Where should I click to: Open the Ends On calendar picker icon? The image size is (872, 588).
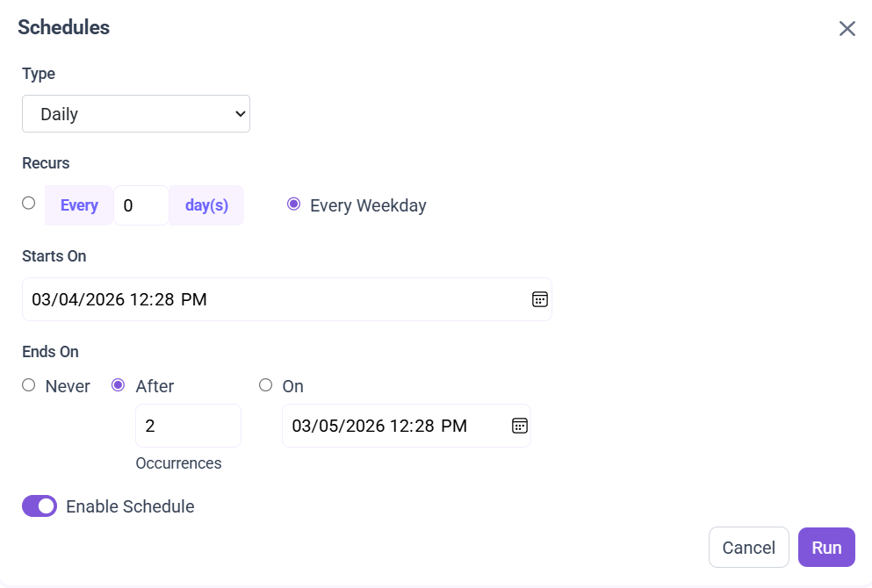[519, 426]
